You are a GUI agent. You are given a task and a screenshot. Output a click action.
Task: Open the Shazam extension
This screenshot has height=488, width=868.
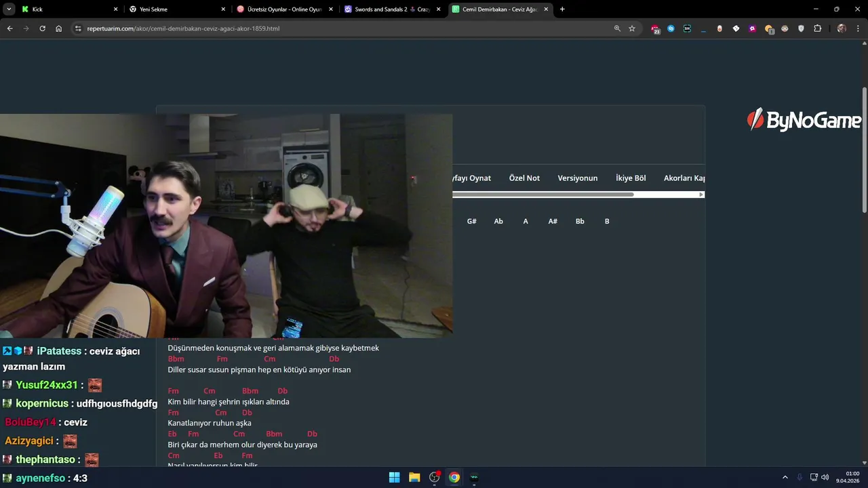671,28
